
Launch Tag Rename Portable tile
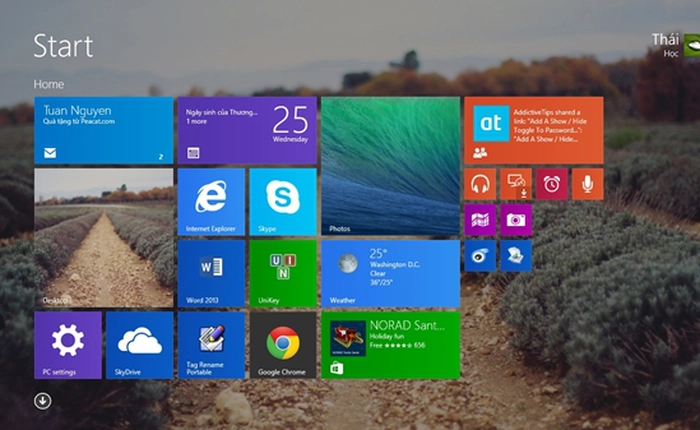tap(211, 345)
